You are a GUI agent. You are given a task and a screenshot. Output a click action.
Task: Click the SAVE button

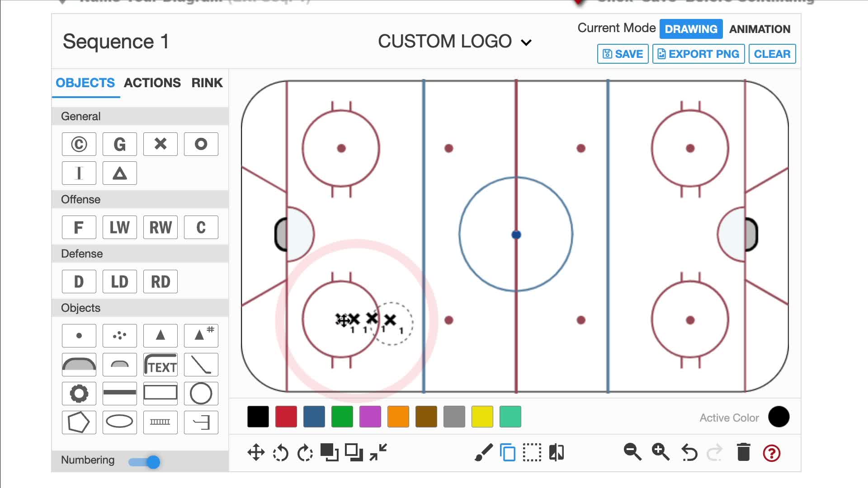point(623,54)
